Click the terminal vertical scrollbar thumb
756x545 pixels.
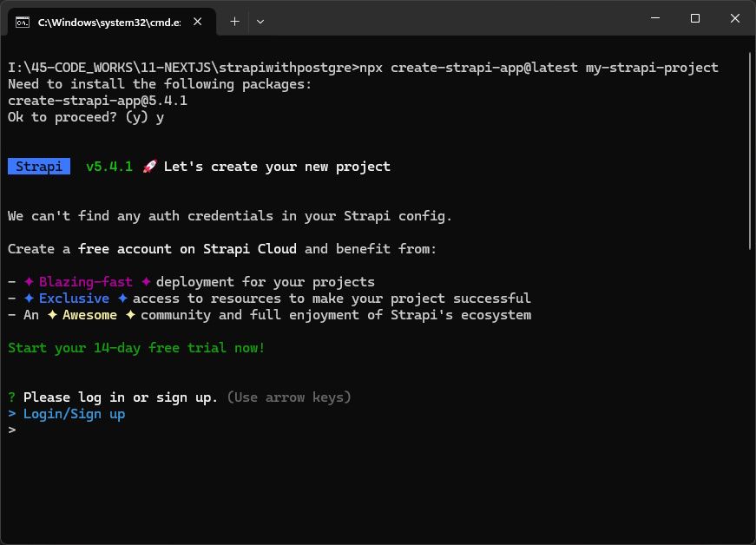click(x=751, y=151)
